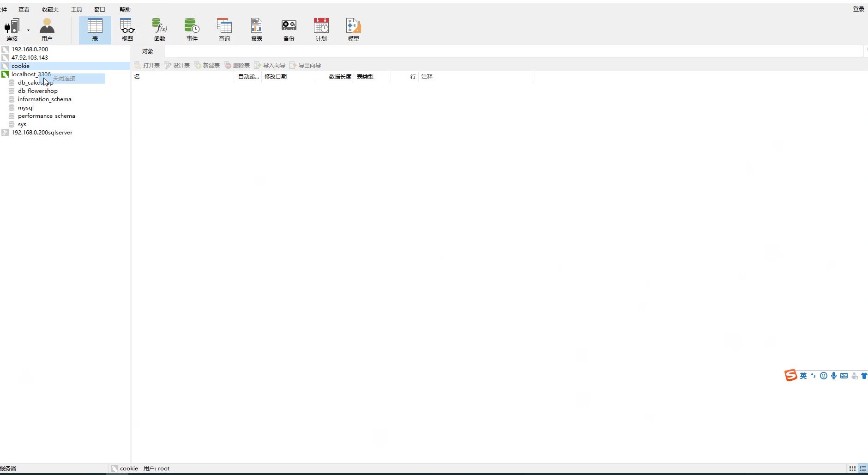Open the 用户 user manager

pos(47,30)
